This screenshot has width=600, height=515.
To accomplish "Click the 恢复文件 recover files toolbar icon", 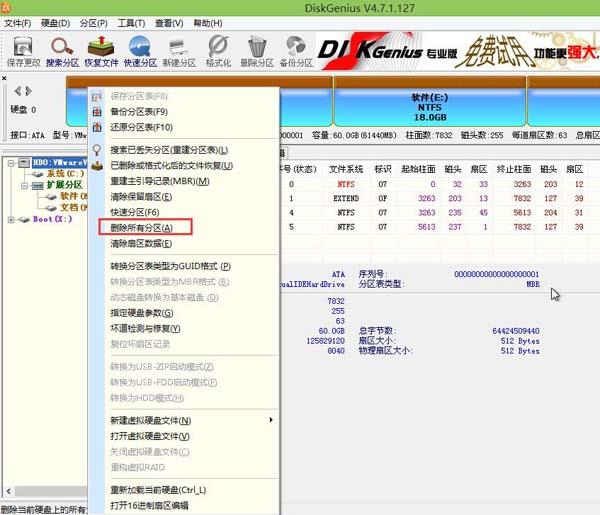I will 101,51.
